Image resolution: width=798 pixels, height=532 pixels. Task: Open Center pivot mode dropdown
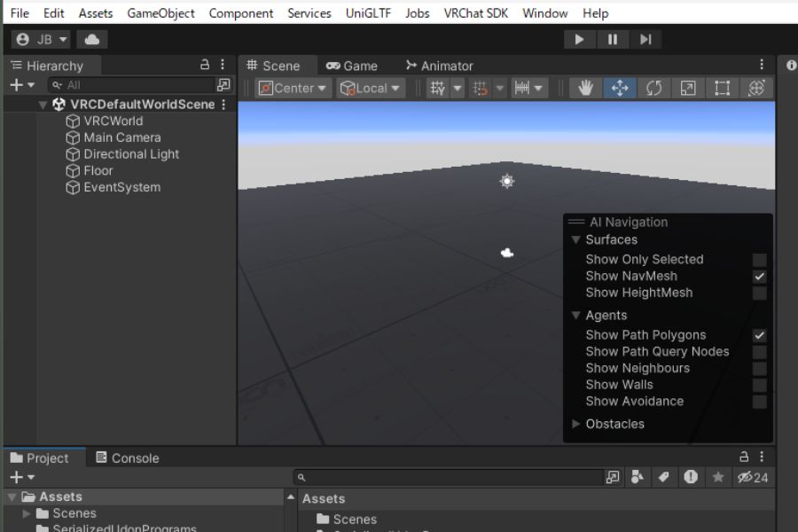(293, 88)
